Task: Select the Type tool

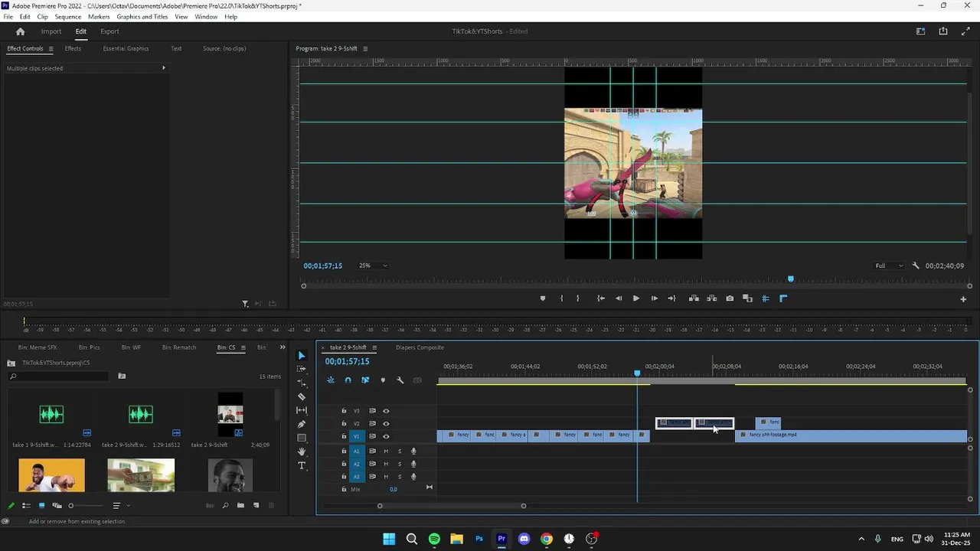Action: (301, 465)
